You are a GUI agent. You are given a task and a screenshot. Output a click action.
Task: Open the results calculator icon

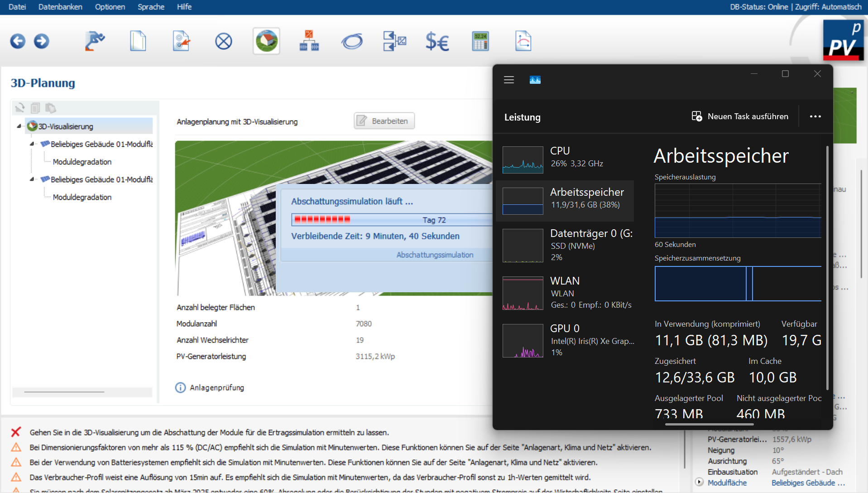(480, 41)
